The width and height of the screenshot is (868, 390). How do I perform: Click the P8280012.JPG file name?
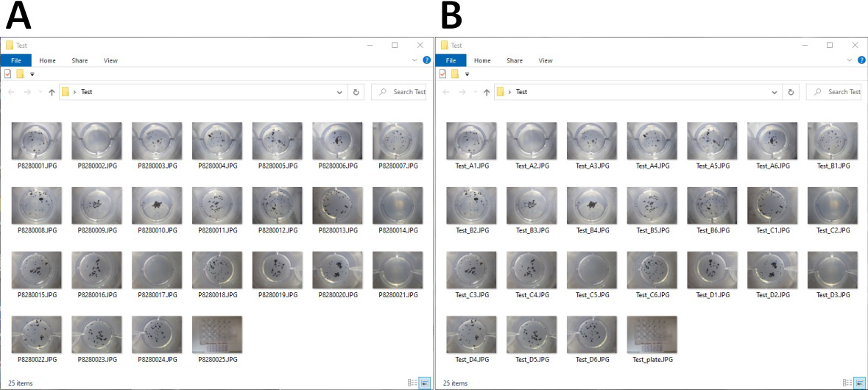coord(278,230)
